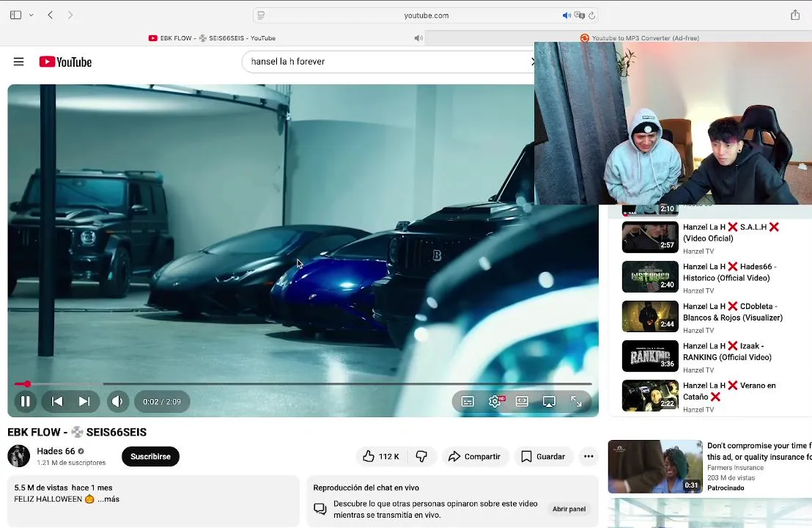
Task: Share the video using Compartir
Action: (x=475, y=456)
